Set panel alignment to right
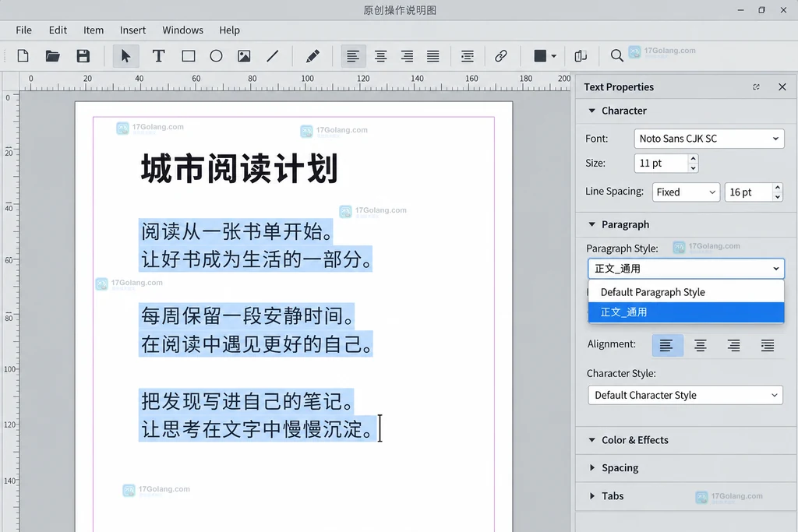 pyautogui.click(x=733, y=345)
